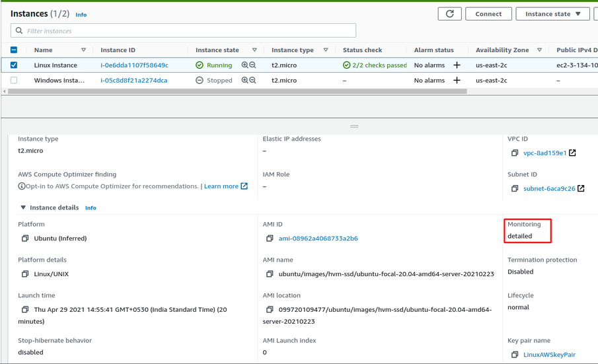Sort by Instance state column arrow
Screen dimensions: 598x364
click(x=254, y=50)
